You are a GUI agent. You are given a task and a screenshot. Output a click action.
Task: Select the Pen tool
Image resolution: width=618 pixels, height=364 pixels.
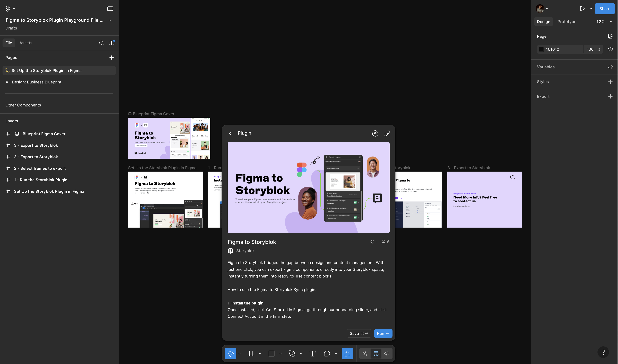(292, 353)
